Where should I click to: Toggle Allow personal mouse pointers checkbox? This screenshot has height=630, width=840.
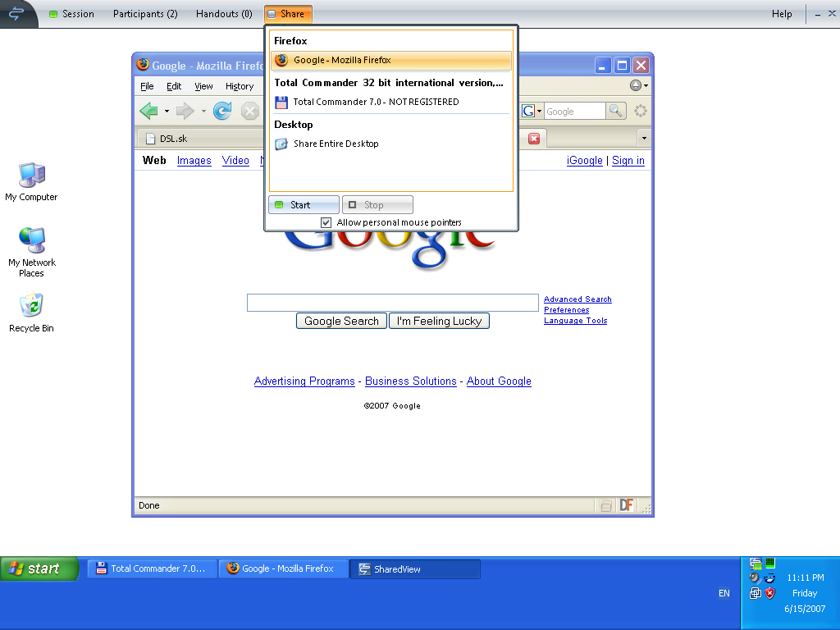[326, 222]
